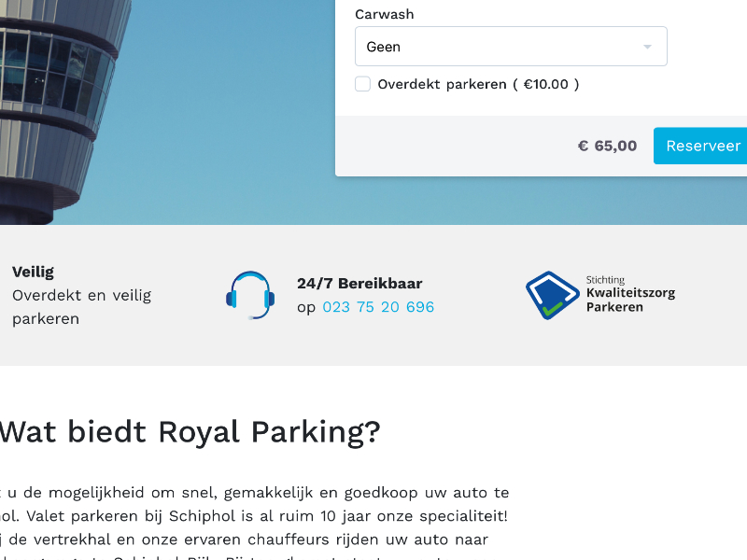Enable the Overdekt parkeren checkbox
Viewport: 747px width, 560px height.
(363, 84)
